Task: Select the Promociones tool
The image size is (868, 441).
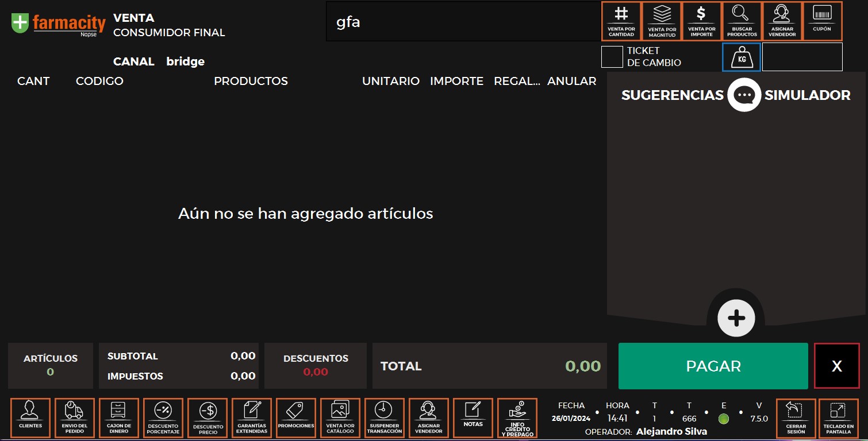Action: pyautogui.click(x=295, y=417)
